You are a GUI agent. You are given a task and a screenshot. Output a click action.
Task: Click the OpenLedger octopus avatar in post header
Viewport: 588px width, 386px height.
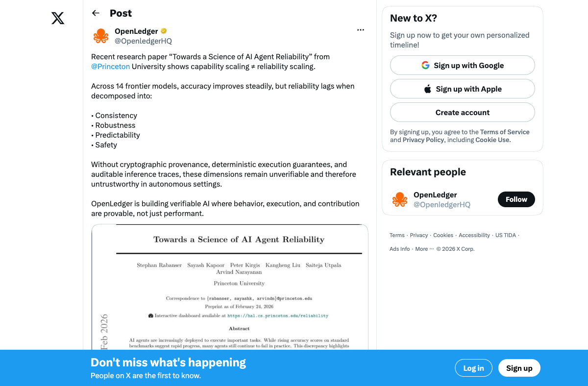point(101,36)
